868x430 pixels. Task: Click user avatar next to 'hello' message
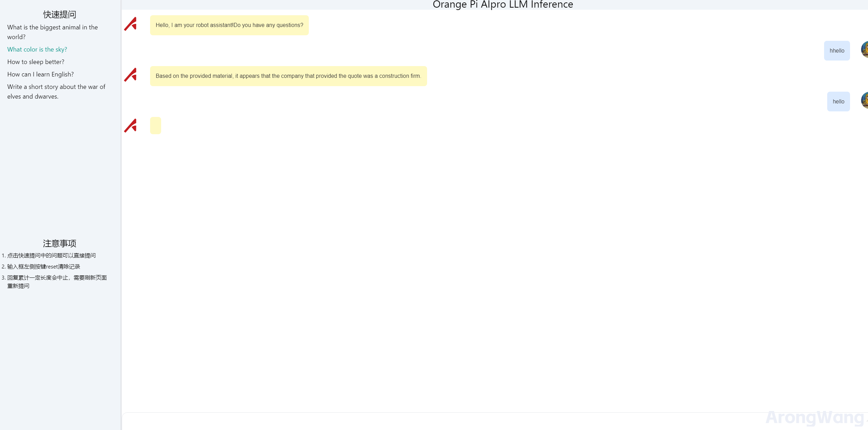coord(864,100)
